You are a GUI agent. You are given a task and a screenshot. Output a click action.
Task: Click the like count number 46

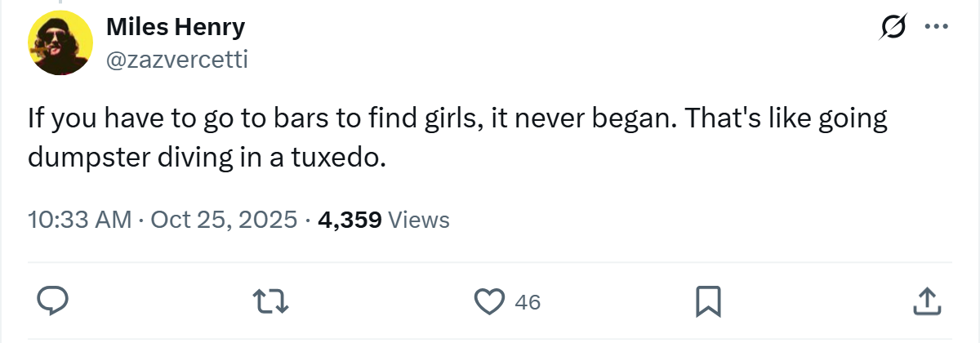coord(528,302)
